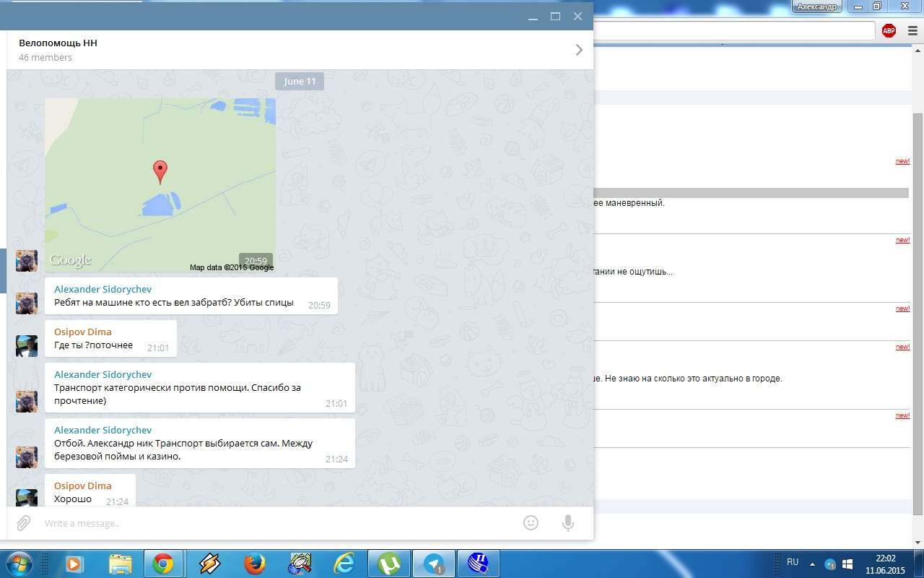This screenshot has width=924, height=578.
Task: Click Osipov Dima's name in Где ты message
Action: click(x=83, y=332)
